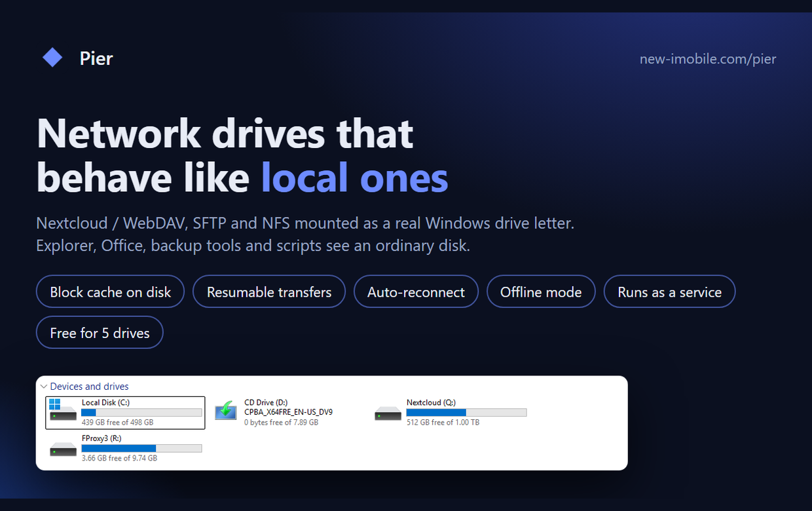
Task: Select the FProxy3 (R:) drive icon
Action: click(63, 449)
